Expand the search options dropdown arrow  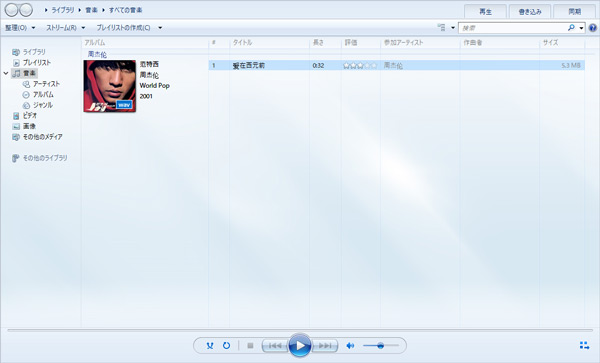point(581,28)
